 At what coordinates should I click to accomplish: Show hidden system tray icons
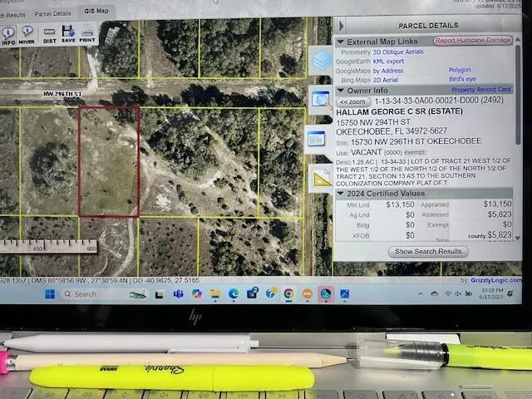click(421, 294)
